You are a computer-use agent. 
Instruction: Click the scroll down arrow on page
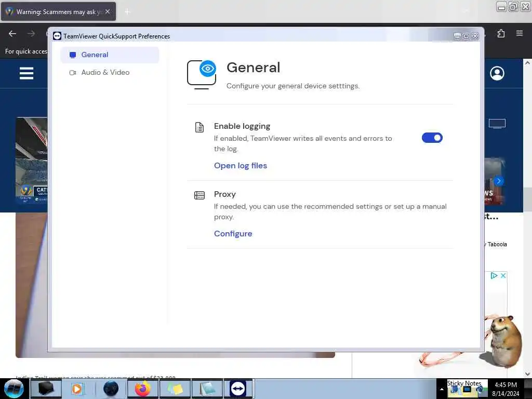[x=527, y=374]
